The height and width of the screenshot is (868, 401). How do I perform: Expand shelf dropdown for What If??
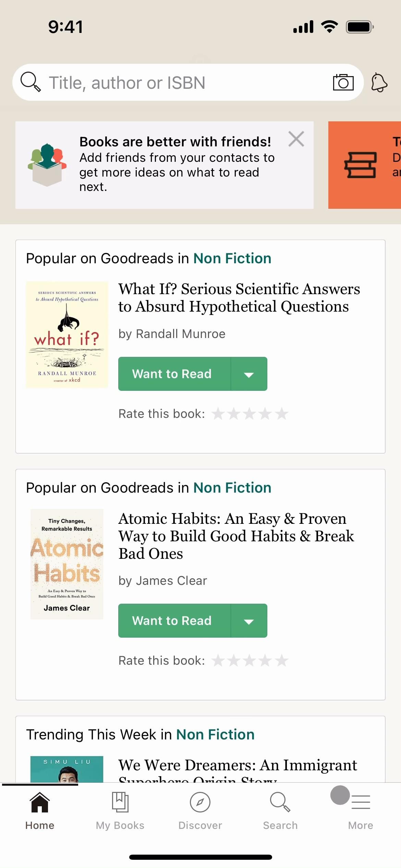(249, 374)
